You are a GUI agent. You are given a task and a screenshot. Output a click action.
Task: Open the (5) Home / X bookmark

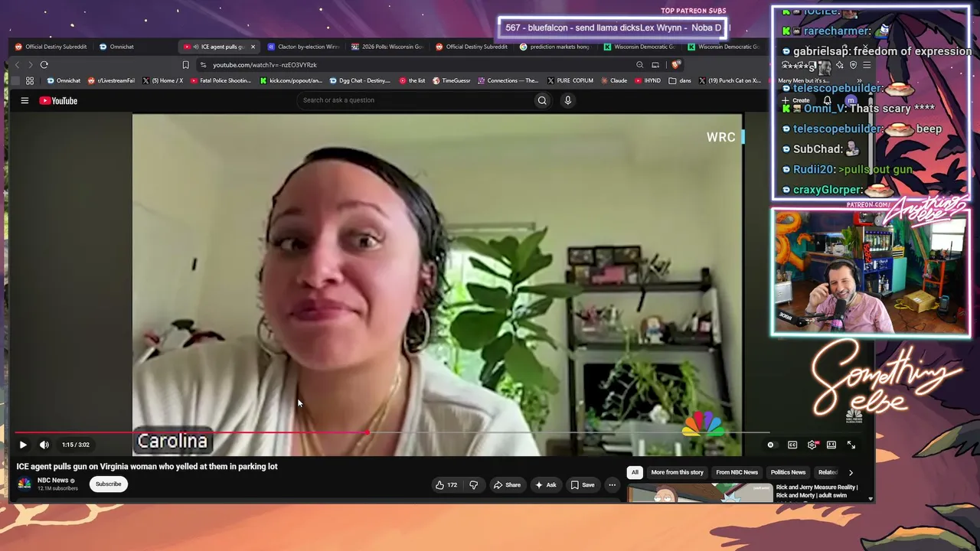click(162, 80)
